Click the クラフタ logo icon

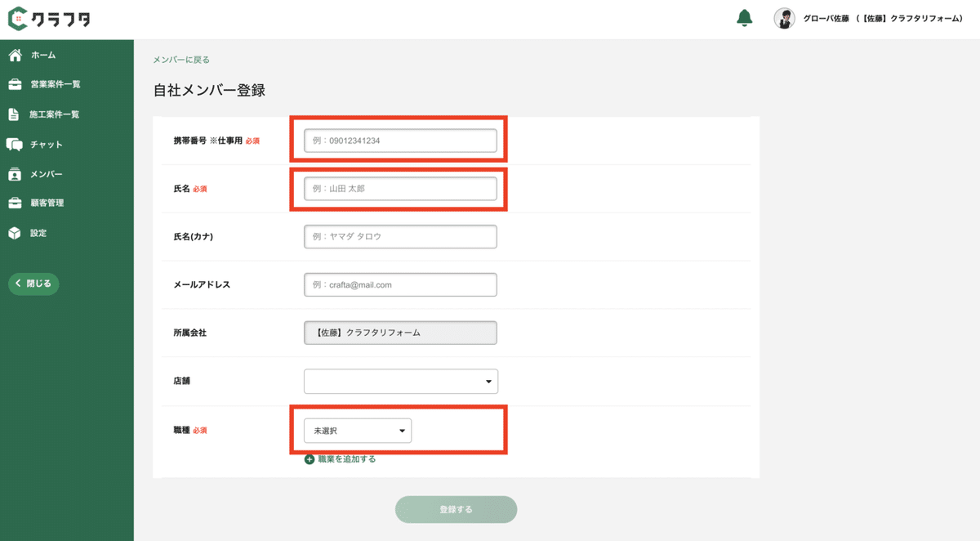pos(18,18)
